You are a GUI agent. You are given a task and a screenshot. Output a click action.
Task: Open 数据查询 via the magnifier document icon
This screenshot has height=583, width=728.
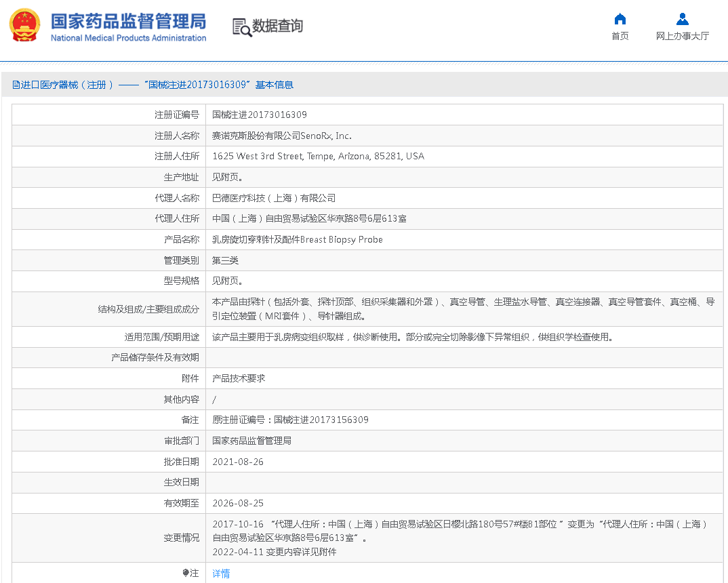(x=241, y=28)
